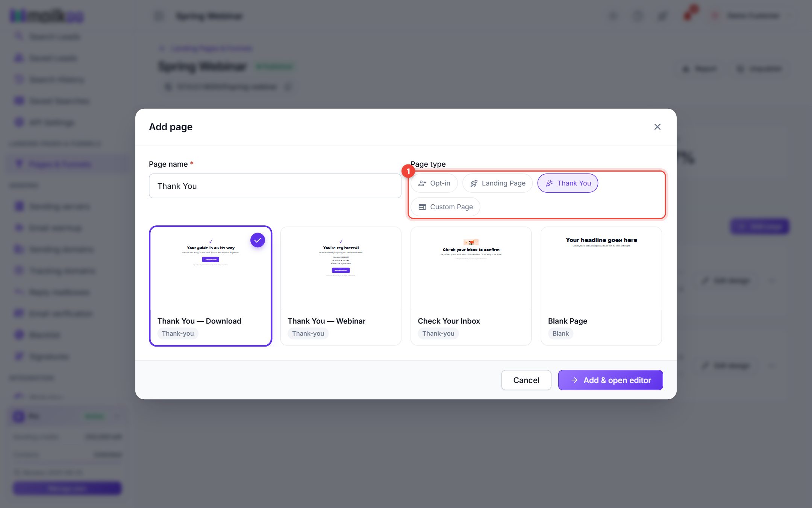Click the Custom Page layout icon
Viewport: 812px width, 508px height.
pyautogui.click(x=422, y=207)
